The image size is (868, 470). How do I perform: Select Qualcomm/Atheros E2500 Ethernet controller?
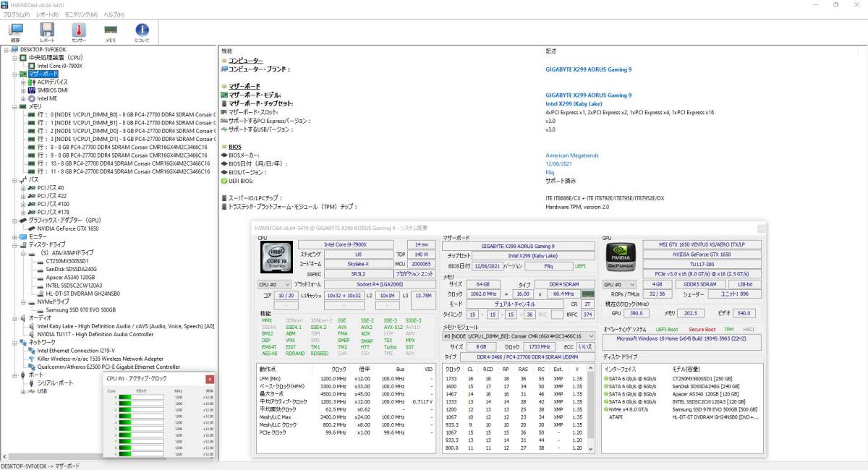[x=109, y=367]
